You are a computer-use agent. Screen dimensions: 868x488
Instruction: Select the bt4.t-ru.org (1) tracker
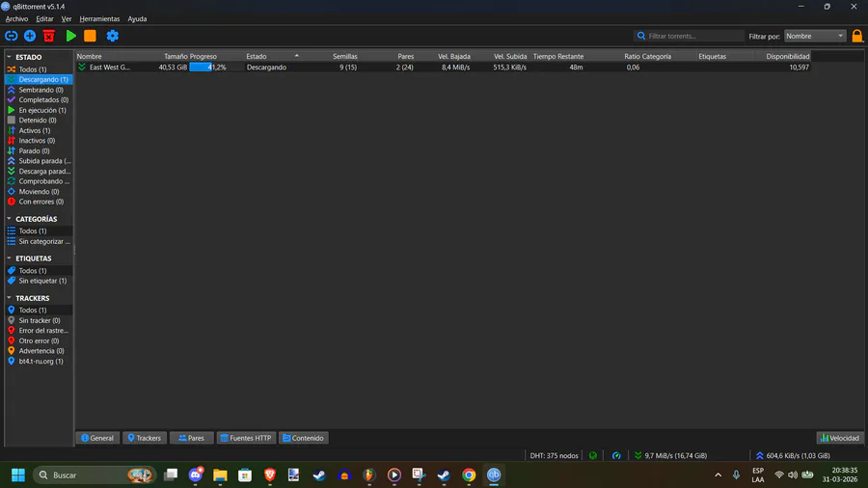pos(39,362)
